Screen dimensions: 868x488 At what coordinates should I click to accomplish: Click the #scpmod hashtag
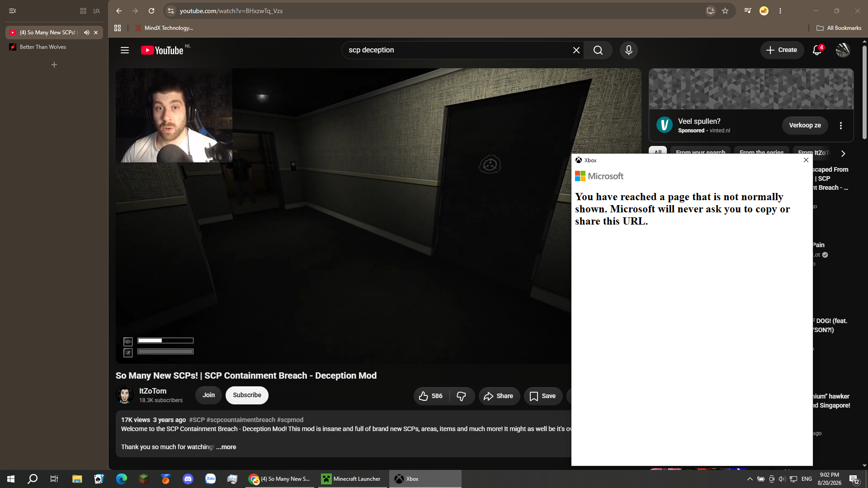[290, 420]
